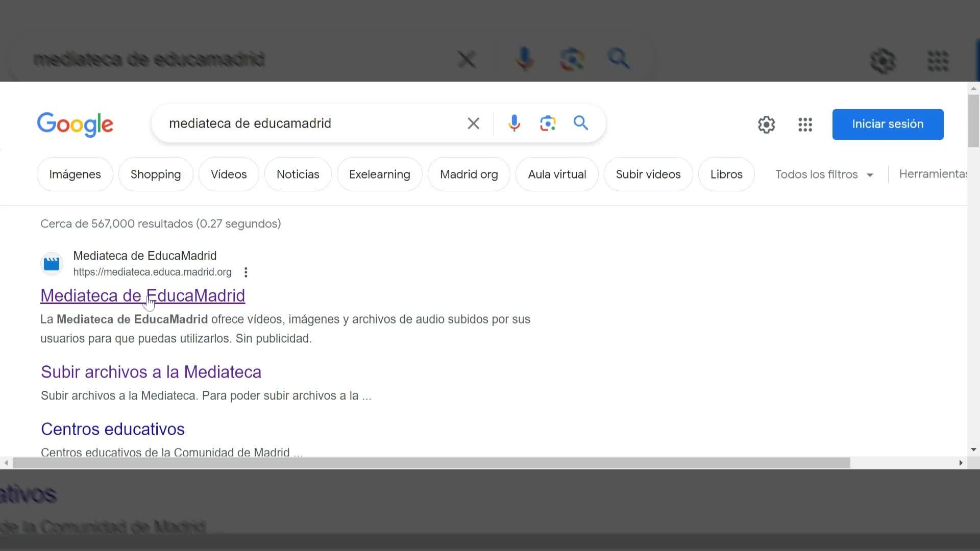Click the Iniciar sesión button
The image size is (980, 551).
click(887, 124)
